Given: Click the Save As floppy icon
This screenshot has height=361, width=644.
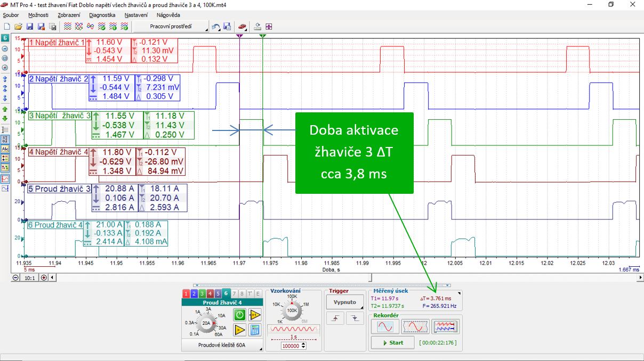Looking at the screenshot, I should point(41,26).
